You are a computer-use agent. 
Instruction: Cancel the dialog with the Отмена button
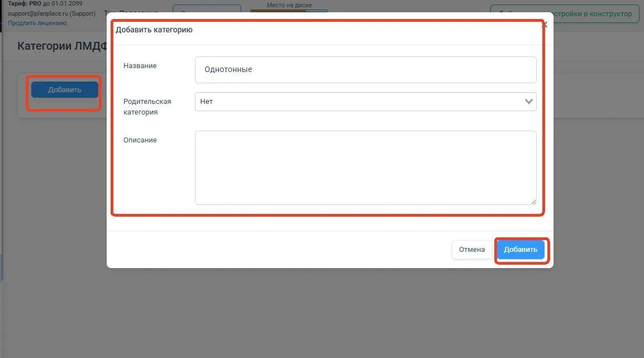471,250
